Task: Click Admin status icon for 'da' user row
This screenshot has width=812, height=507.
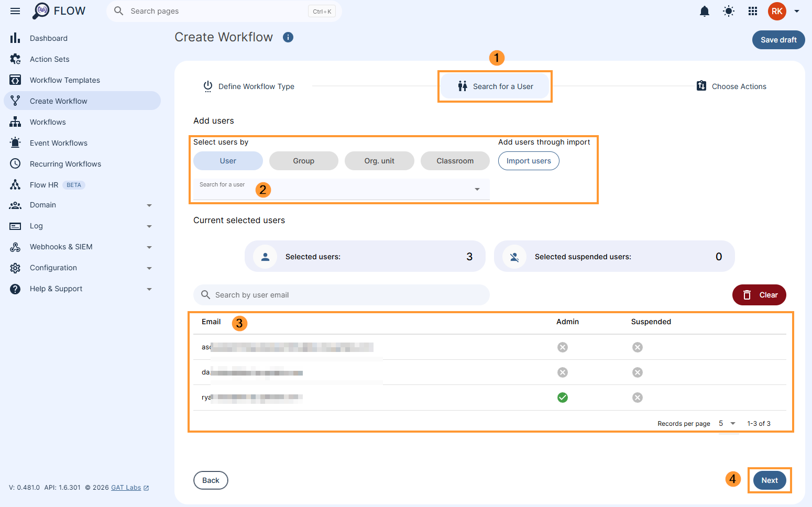Action: tap(563, 372)
